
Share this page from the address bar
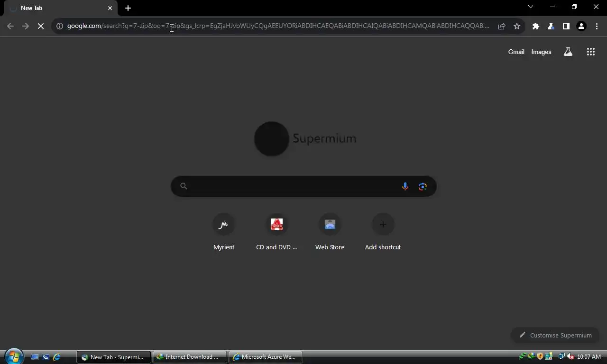(x=502, y=26)
